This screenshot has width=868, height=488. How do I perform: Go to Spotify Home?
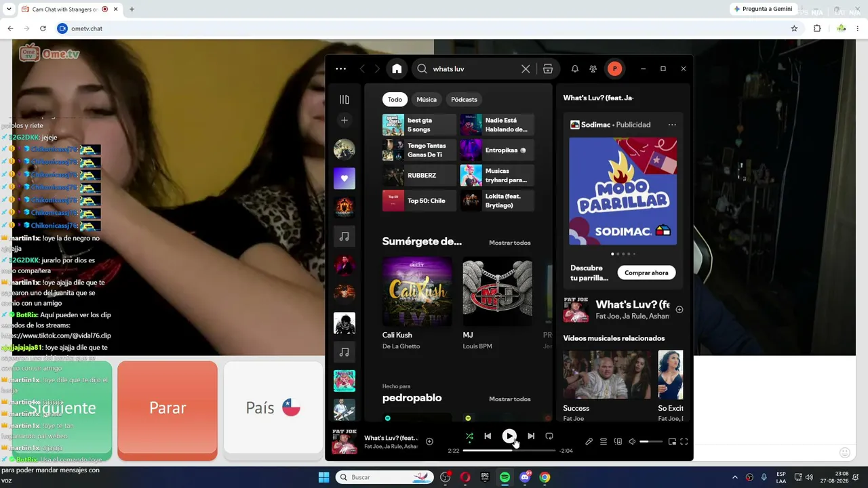point(397,68)
